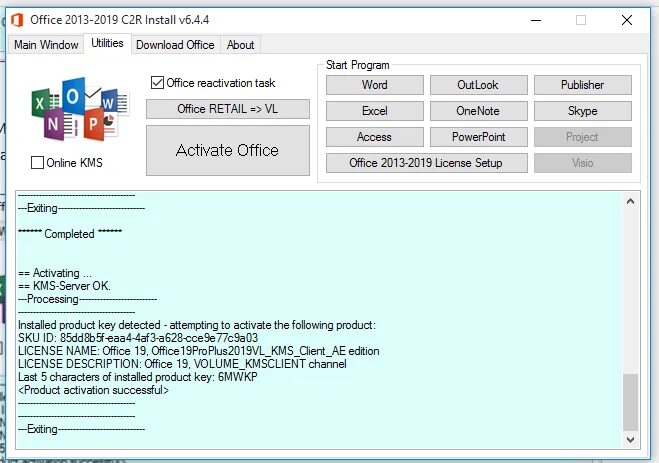Click the disabled Project button
The width and height of the screenshot is (659, 463).
coord(583,137)
